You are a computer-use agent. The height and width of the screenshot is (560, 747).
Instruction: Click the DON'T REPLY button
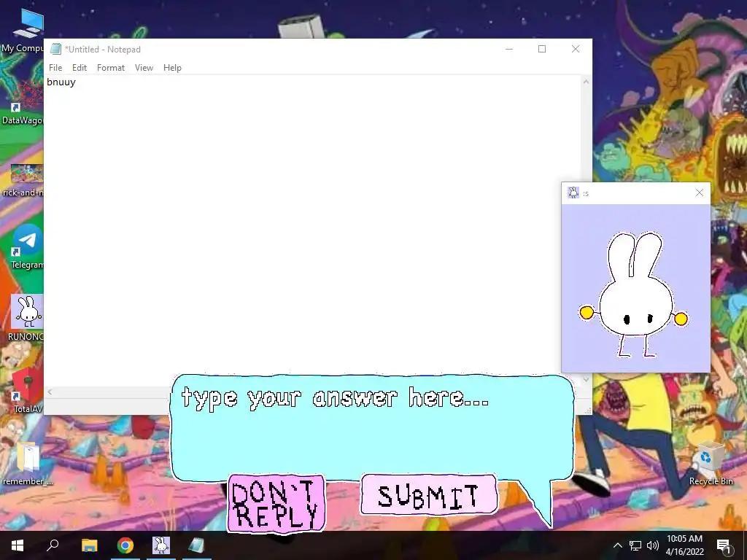point(276,503)
